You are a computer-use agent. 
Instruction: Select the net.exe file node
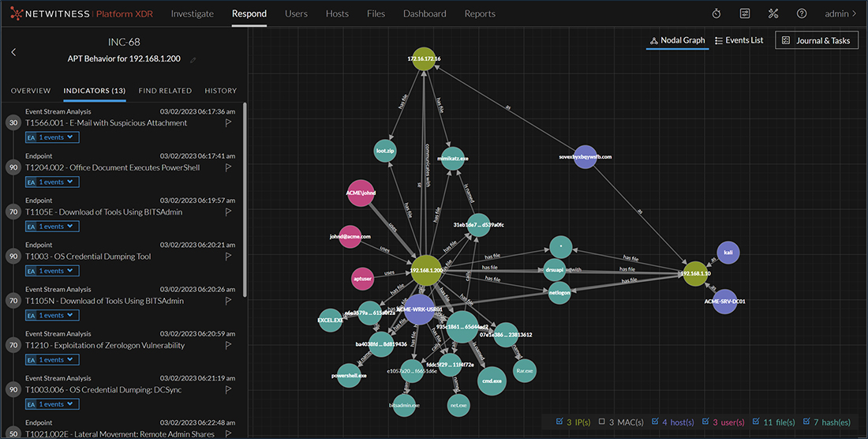[458, 405]
